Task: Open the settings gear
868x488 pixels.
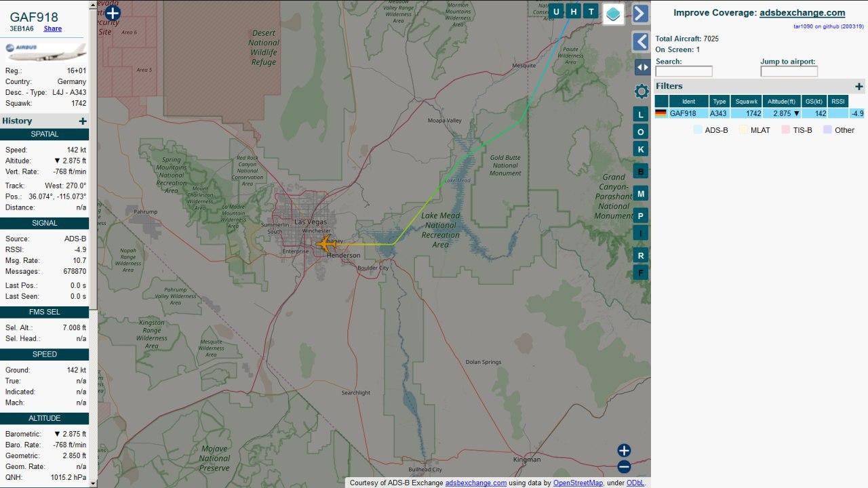Action: pos(642,91)
